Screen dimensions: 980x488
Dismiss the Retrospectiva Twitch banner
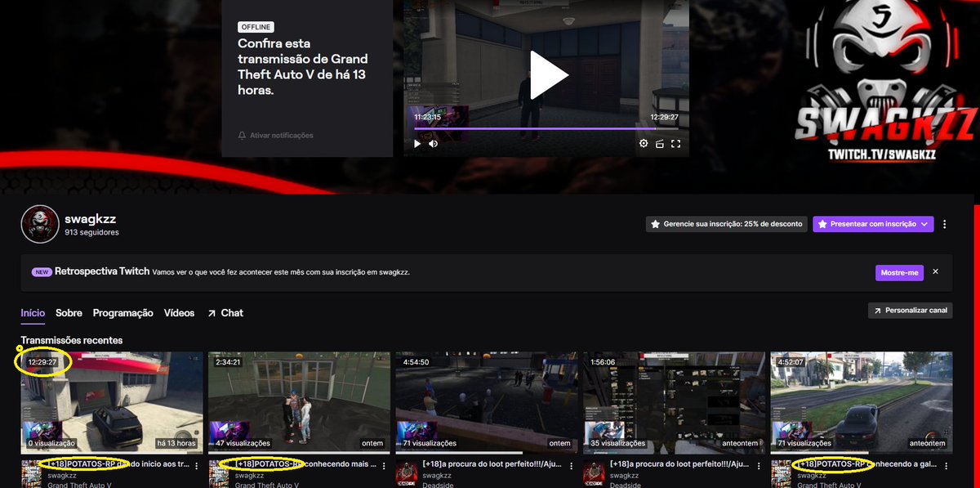tap(936, 271)
